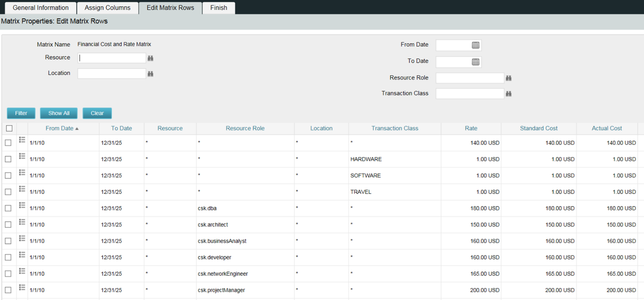Screen dimensions: 644x300
Task: Open the To Date calendar picker
Action: (476, 62)
